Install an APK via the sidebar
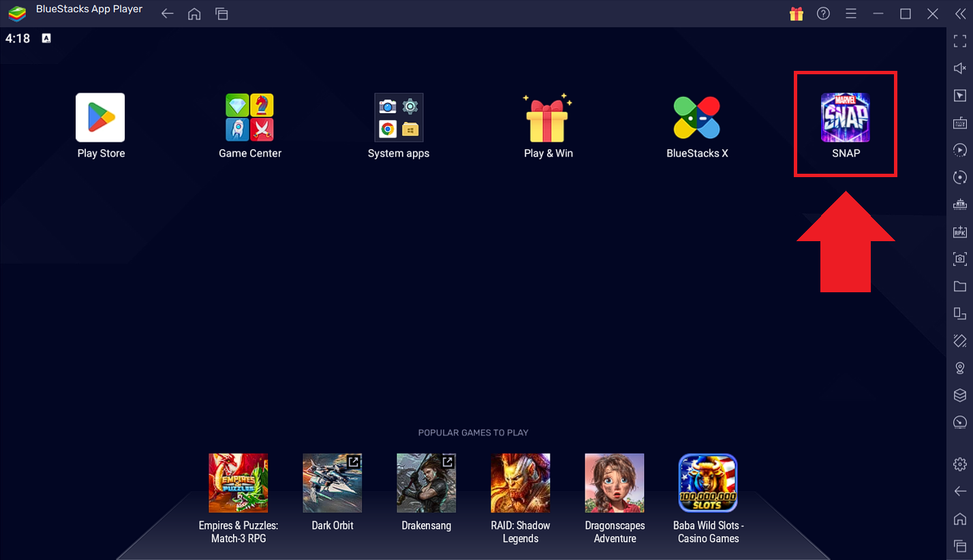This screenshot has height=560, width=973. tap(959, 232)
